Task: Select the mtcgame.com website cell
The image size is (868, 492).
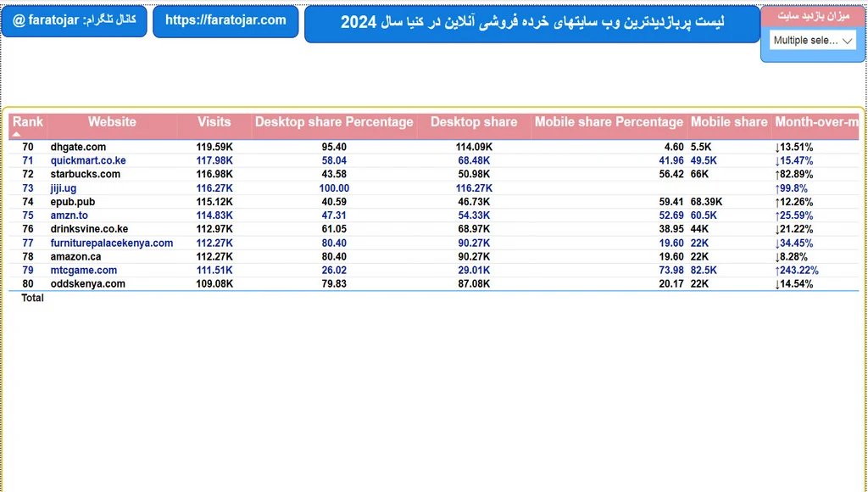Action: pos(84,271)
